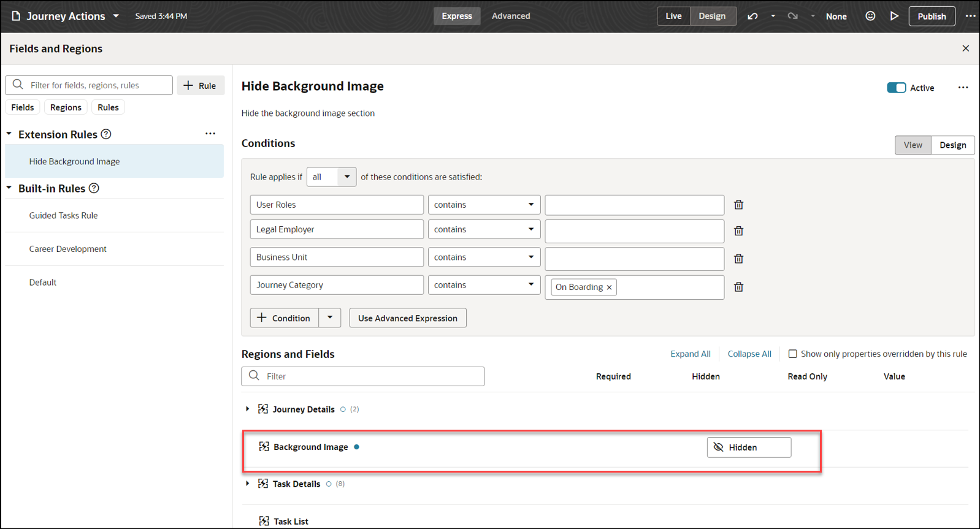The width and height of the screenshot is (980, 529).
Task: Click Use Advanced Expression button
Action: pyautogui.click(x=408, y=318)
